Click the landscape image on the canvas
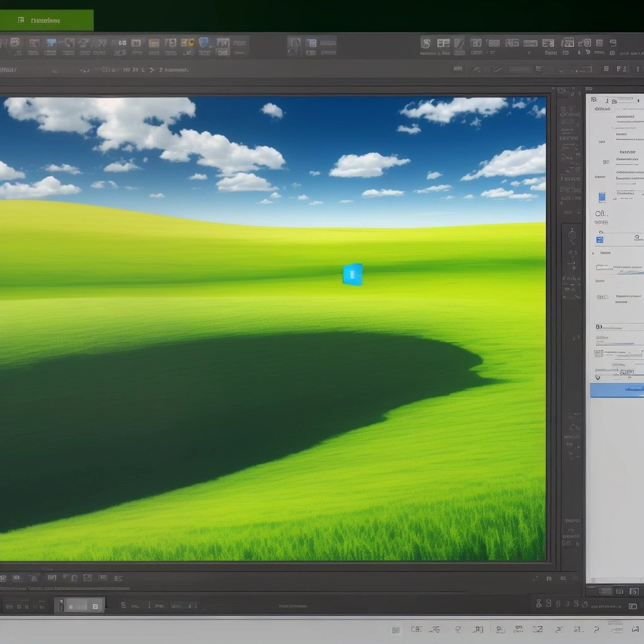This screenshot has width=644, height=644. click(x=273, y=328)
